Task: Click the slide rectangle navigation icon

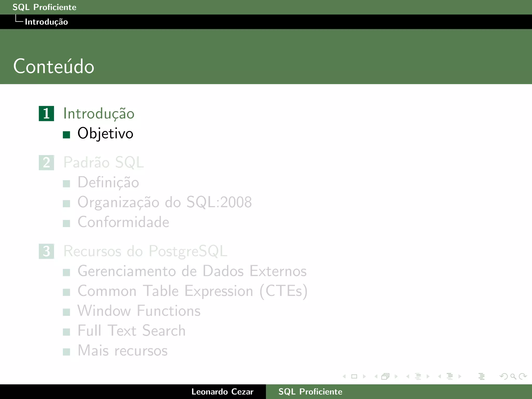Action: [354, 376]
